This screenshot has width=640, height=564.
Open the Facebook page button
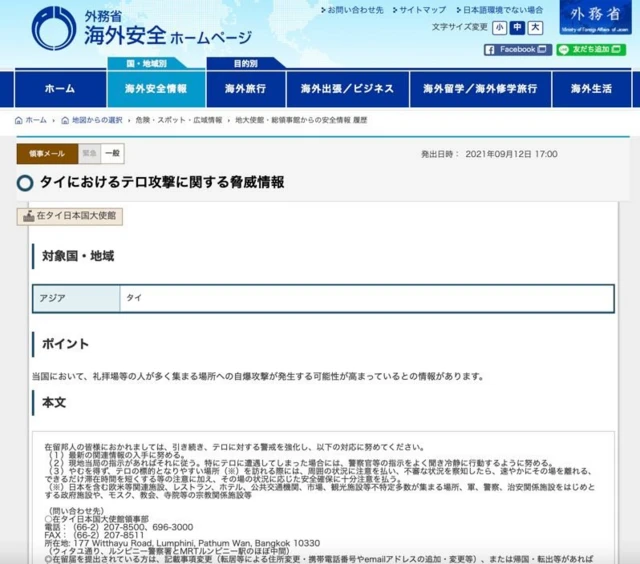[x=518, y=50]
